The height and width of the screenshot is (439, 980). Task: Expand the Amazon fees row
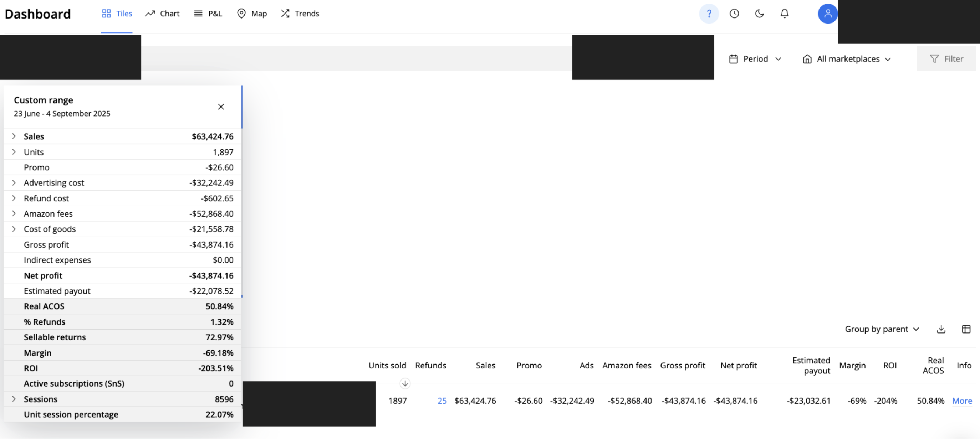[14, 213]
